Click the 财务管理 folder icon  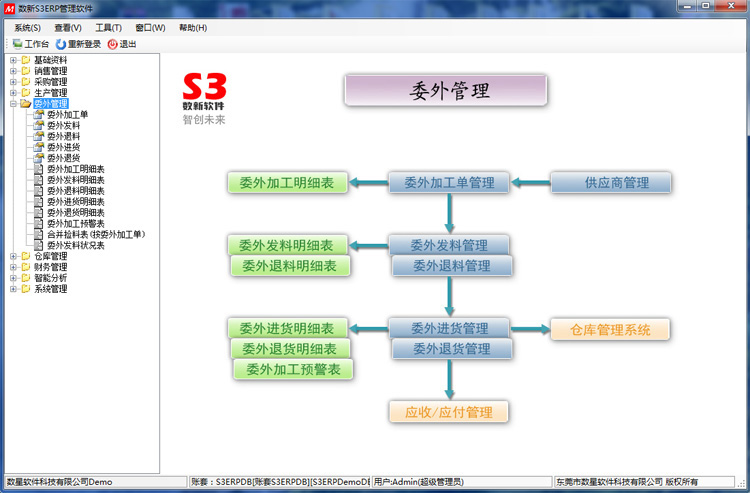tap(26, 267)
